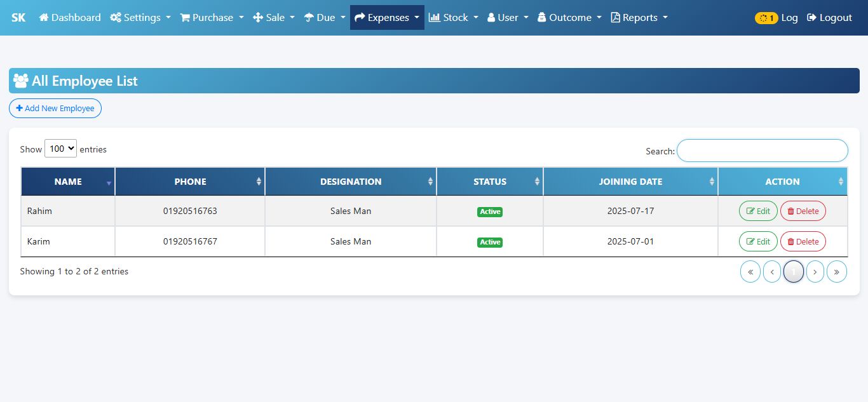Go to next page
Viewport: 868px width, 402px height.
click(x=815, y=272)
